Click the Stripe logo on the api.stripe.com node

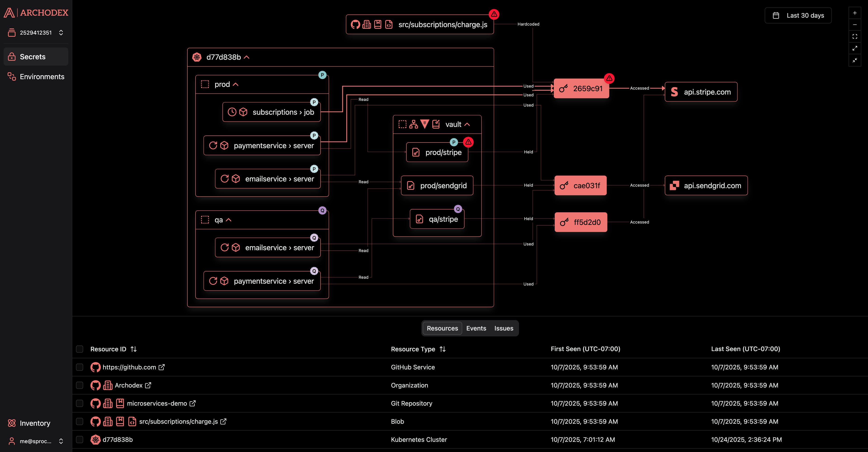pos(674,91)
